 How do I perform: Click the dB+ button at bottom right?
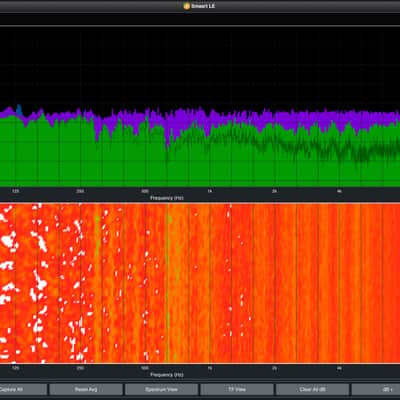pyautogui.click(x=376, y=389)
